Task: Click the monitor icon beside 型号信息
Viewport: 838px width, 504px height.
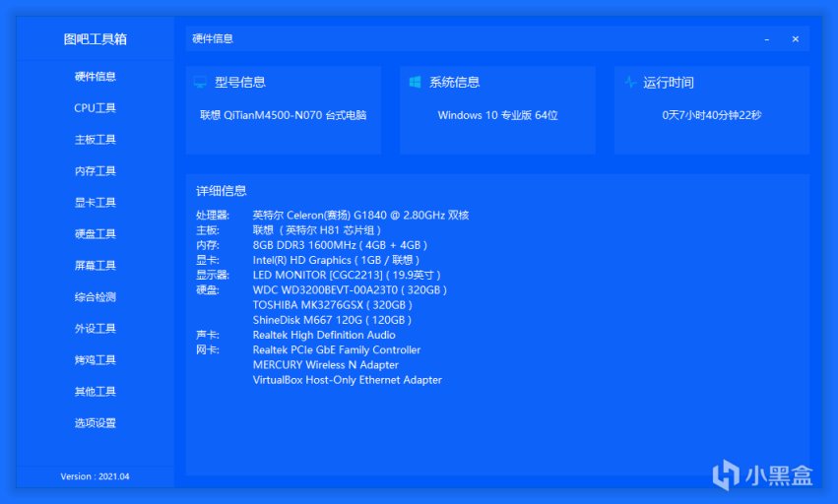Action: (201, 83)
